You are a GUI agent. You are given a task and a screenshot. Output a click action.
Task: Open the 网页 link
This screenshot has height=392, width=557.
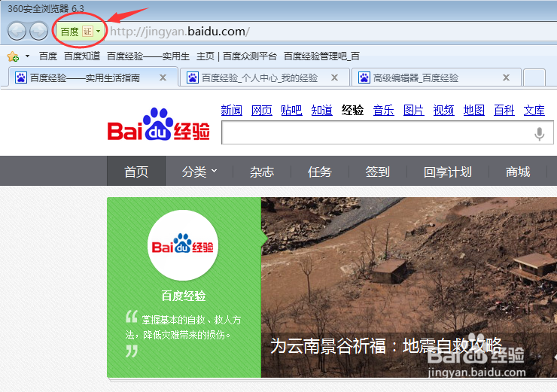[x=262, y=111]
